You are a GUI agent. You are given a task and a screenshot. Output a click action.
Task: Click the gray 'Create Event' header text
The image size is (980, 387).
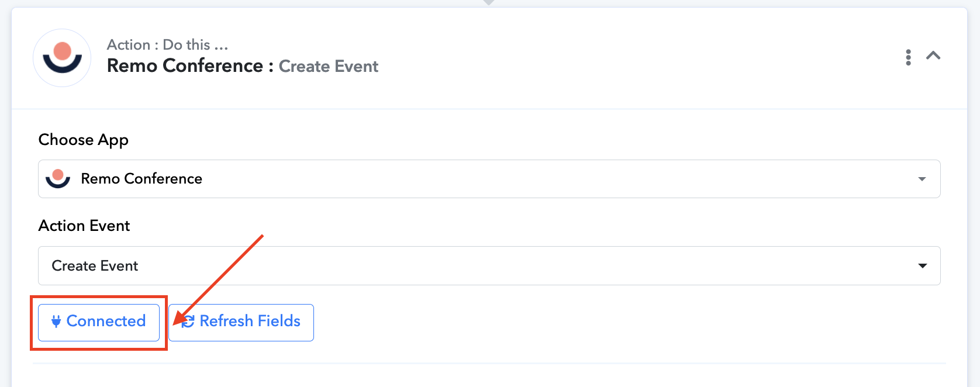tap(328, 67)
